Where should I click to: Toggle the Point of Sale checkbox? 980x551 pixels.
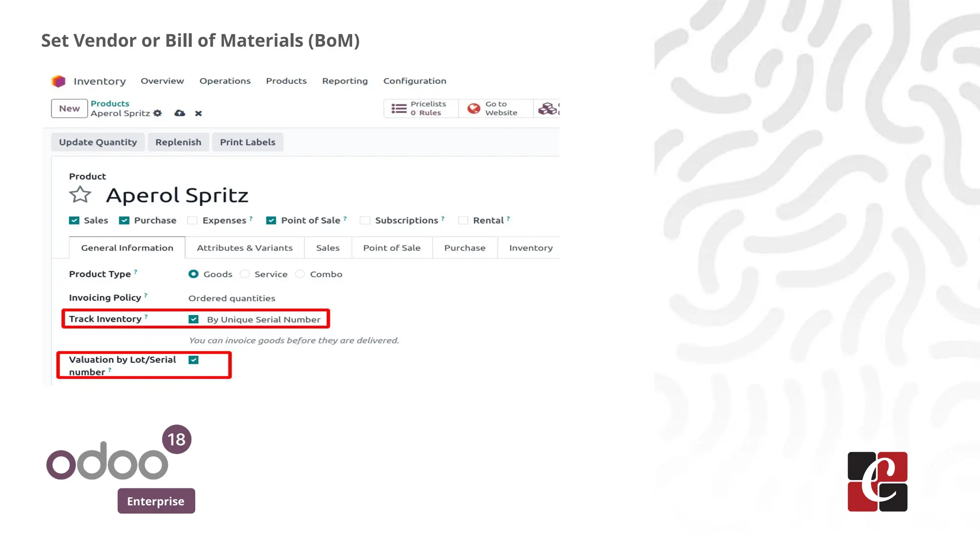[x=271, y=220]
